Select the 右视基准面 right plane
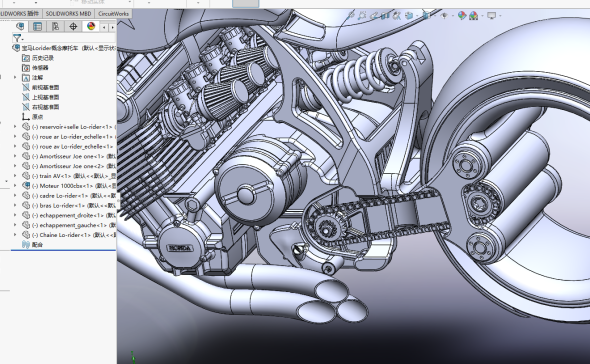This screenshot has height=364, width=590. pyautogui.click(x=41, y=107)
